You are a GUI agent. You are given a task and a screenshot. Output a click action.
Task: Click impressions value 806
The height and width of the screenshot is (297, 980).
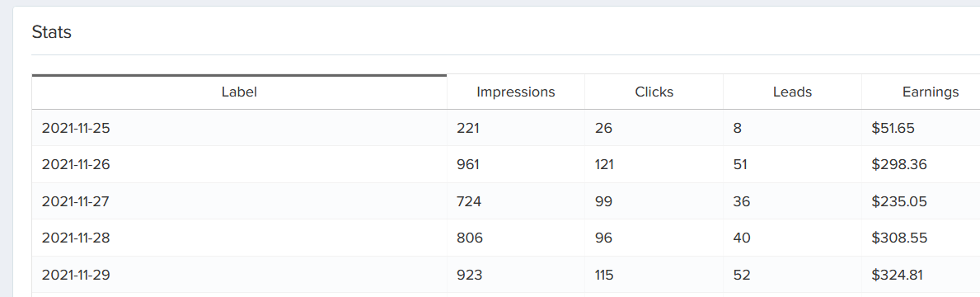[x=470, y=238]
